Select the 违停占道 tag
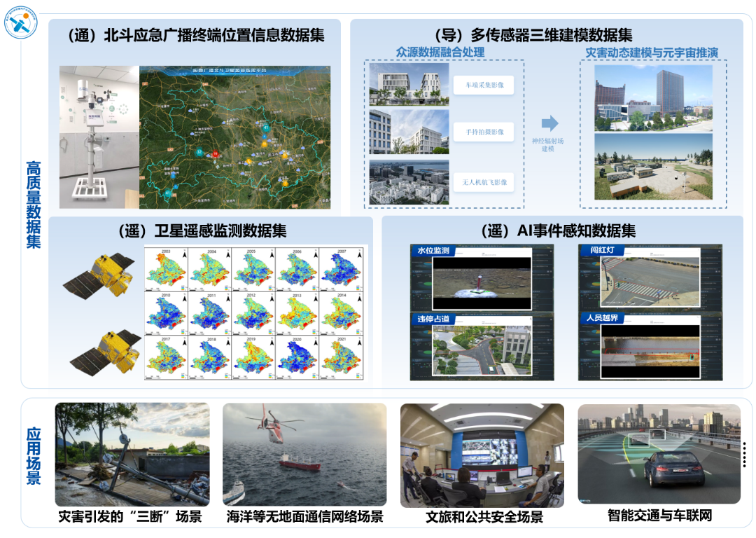Viewport: 756px width, 538px height. 433,319
